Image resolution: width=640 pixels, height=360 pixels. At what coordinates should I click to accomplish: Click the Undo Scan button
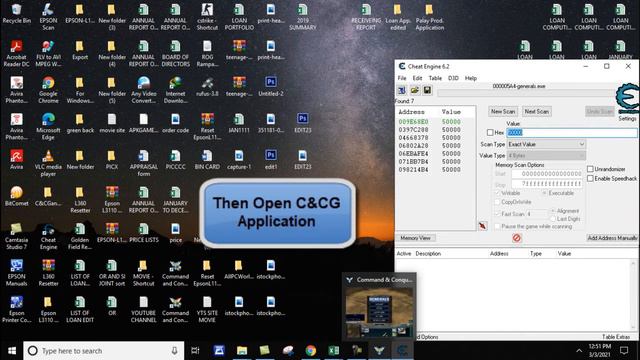(x=600, y=111)
